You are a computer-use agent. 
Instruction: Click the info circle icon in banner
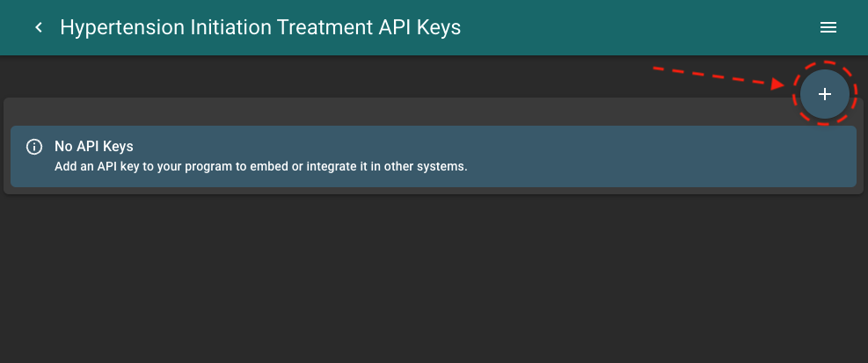[34, 147]
